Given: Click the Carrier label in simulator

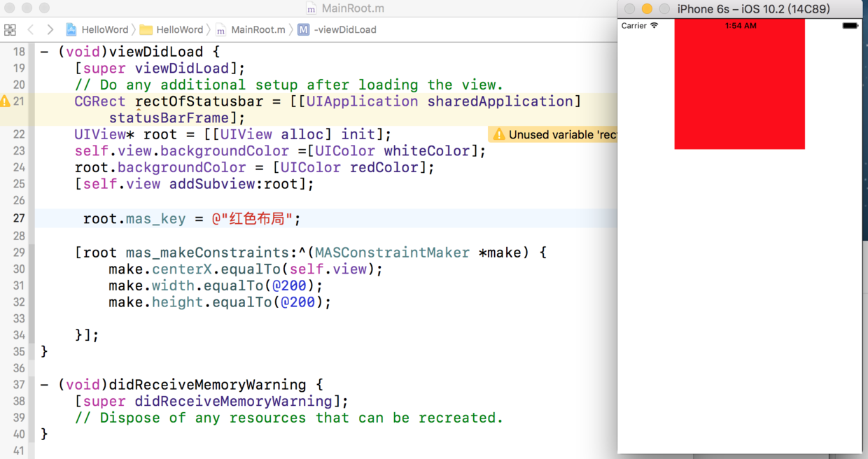Looking at the screenshot, I should pos(634,26).
